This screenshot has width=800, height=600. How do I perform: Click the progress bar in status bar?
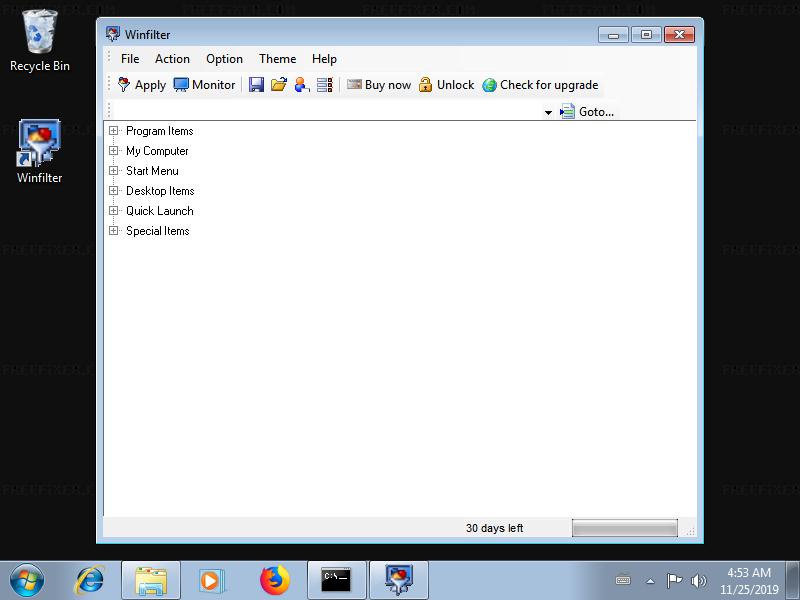click(x=624, y=528)
